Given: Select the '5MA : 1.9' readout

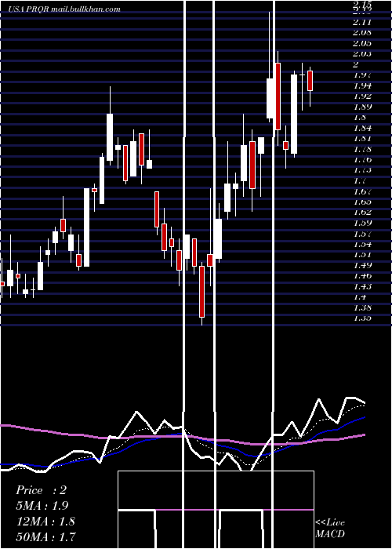Looking at the screenshot, I should pos(42,506).
